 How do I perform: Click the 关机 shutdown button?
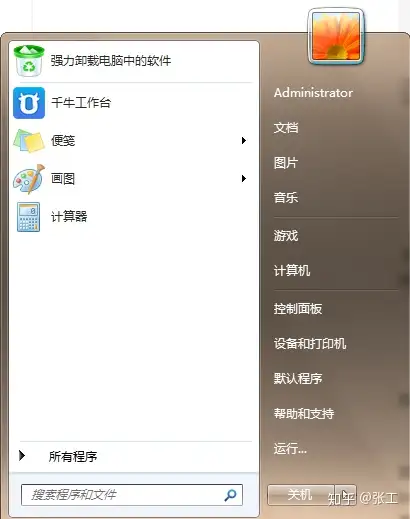301,495
